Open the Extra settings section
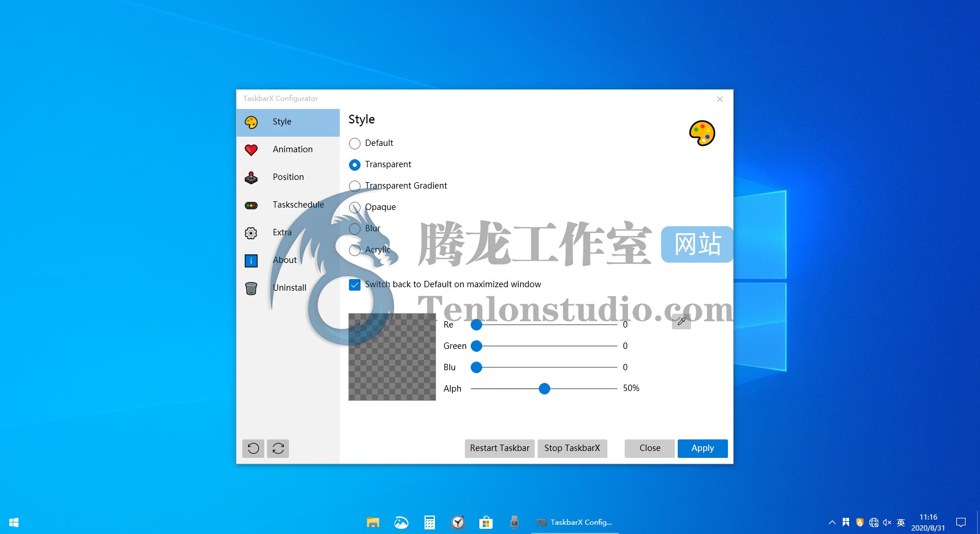Image resolution: width=980 pixels, height=534 pixels. click(x=288, y=233)
